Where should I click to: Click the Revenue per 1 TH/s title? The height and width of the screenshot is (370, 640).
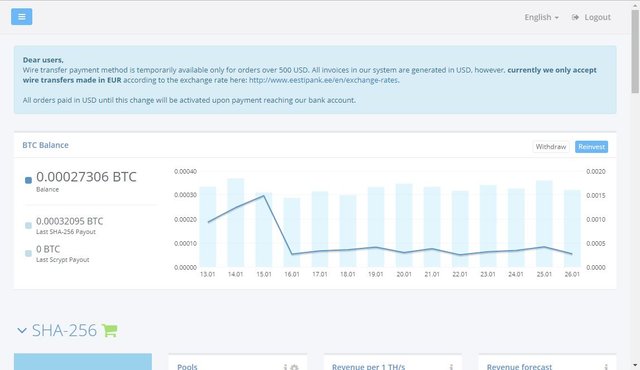(x=368, y=367)
